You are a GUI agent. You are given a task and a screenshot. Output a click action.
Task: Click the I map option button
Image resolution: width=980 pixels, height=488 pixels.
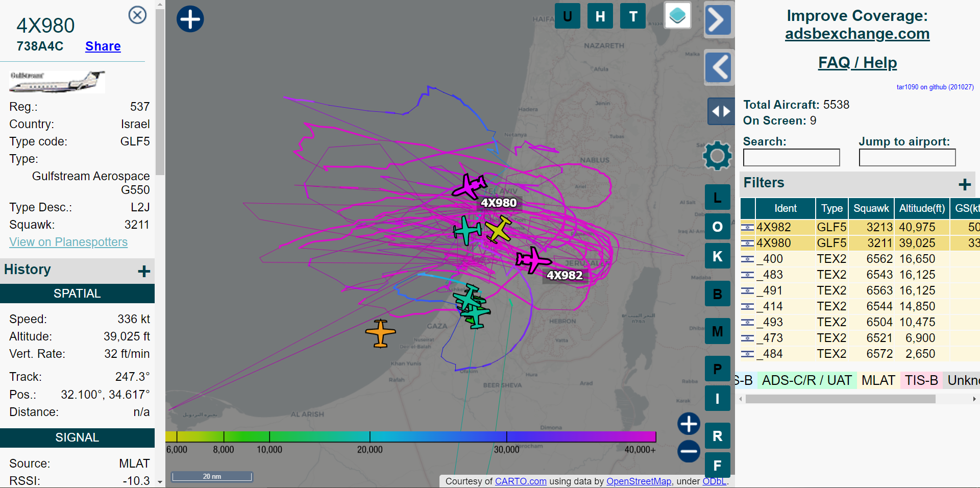click(x=717, y=398)
